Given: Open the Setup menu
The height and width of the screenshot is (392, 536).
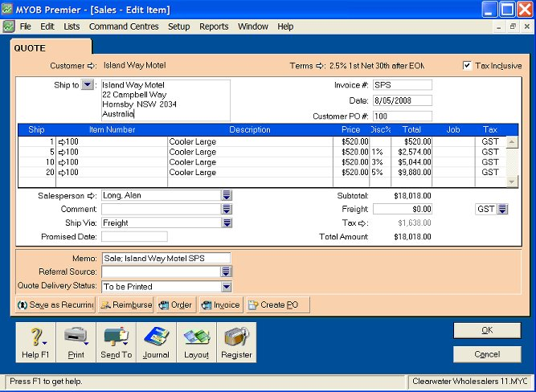Looking at the screenshot, I should tap(178, 27).
